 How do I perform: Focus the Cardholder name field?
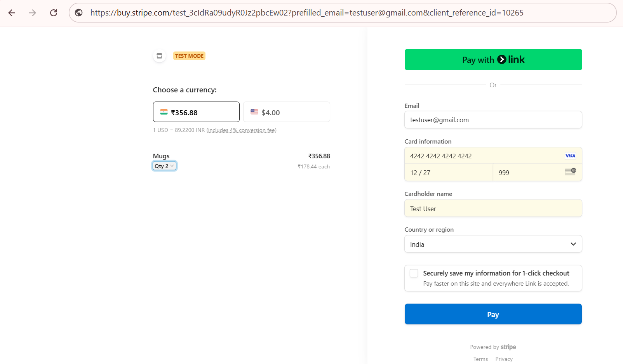click(493, 208)
